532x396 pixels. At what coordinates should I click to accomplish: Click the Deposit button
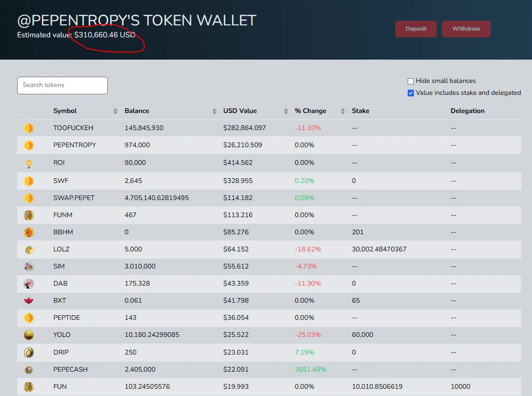[415, 29]
